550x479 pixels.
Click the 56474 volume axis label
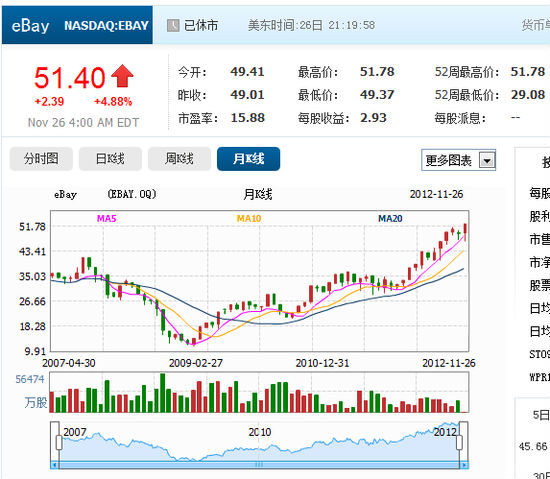tap(30, 379)
